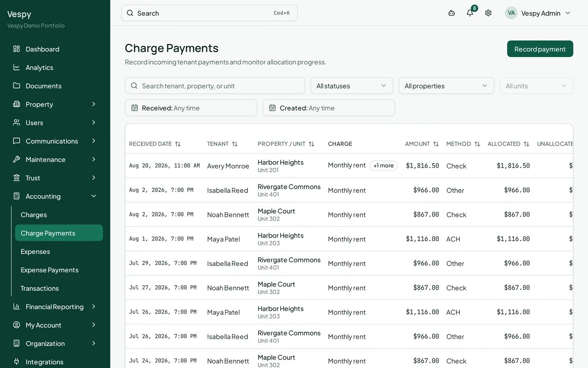Click calendar icon in Received filter
Screen dimensions: 588x368
point(135,108)
